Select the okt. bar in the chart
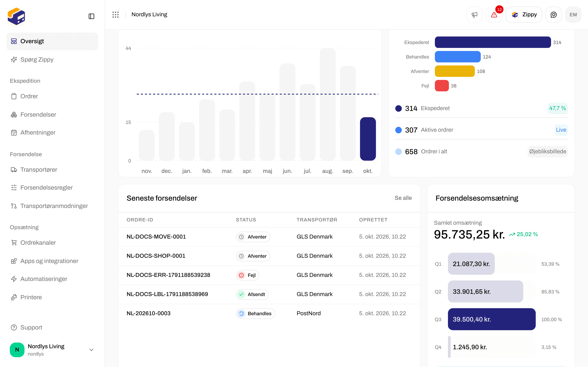588x367 pixels. [x=368, y=139]
